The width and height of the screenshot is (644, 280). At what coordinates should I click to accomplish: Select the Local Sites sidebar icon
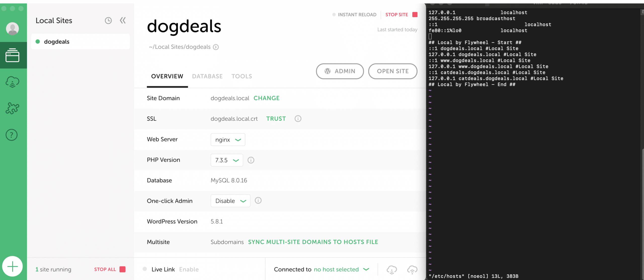[12, 55]
